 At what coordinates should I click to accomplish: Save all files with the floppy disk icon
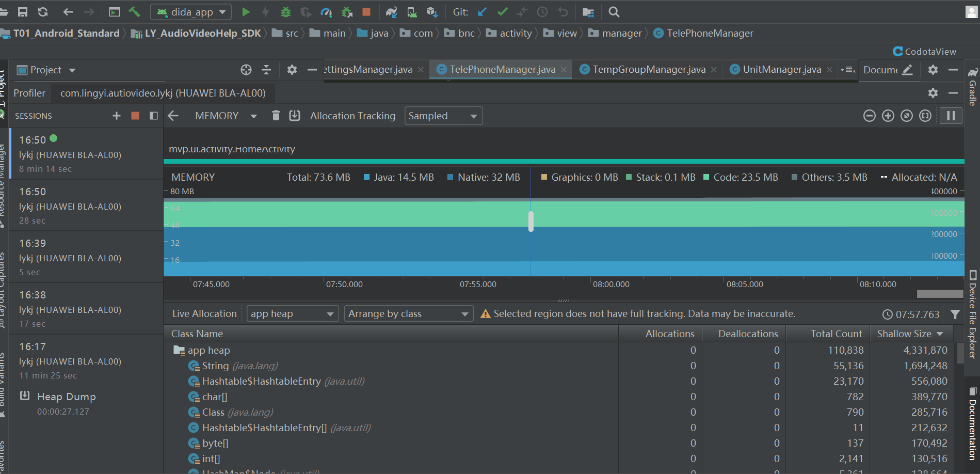pos(23,12)
